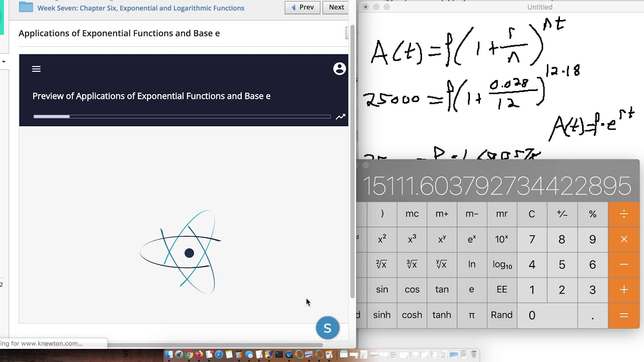The image size is (644, 362).
Task: Open Google Chrome from the Dock
Action: click(189, 354)
